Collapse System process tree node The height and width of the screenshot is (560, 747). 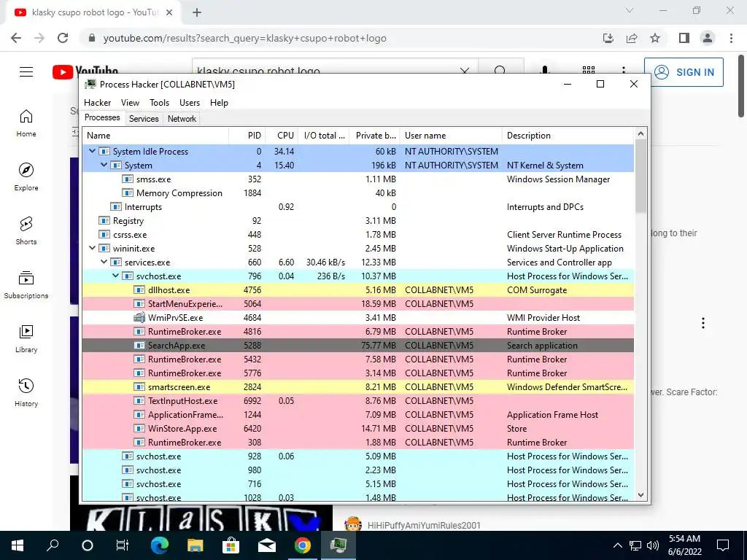(x=104, y=165)
